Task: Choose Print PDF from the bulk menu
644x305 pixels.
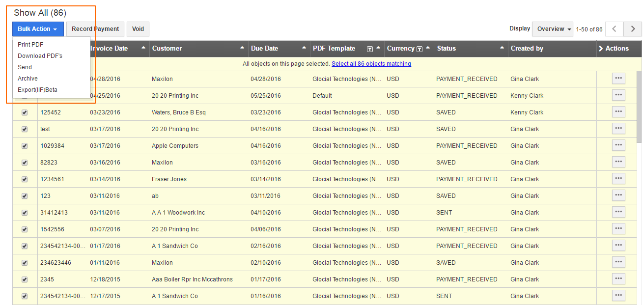Action: (29, 44)
